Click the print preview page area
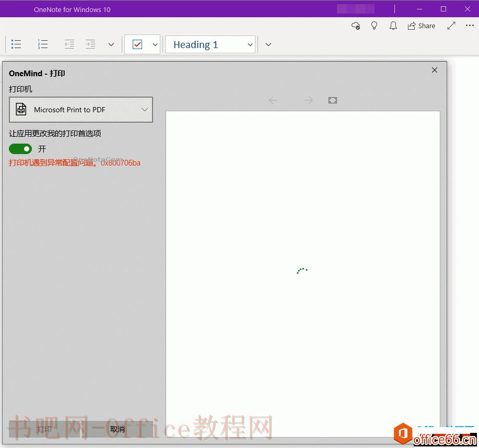Image resolution: width=479 pixels, height=448 pixels. [x=303, y=274]
